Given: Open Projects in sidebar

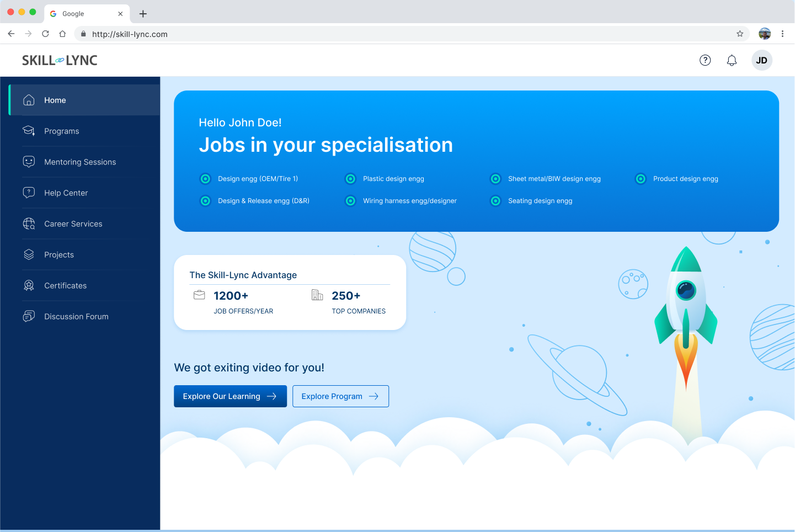Looking at the screenshot, I should [x=84, y=254].
